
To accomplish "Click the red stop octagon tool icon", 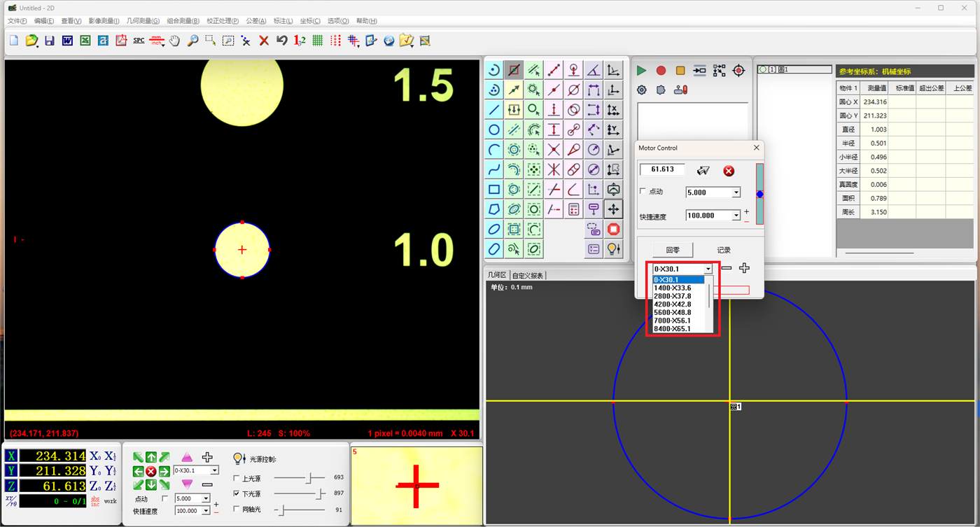I will click(614, 230).
